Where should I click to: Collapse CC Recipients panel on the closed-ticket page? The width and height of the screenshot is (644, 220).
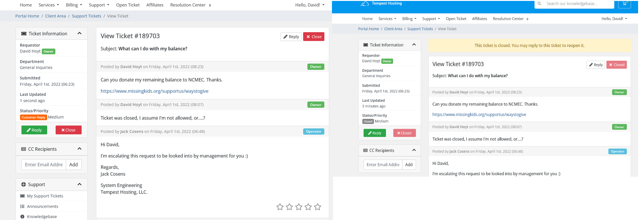(x=414, y=150)
